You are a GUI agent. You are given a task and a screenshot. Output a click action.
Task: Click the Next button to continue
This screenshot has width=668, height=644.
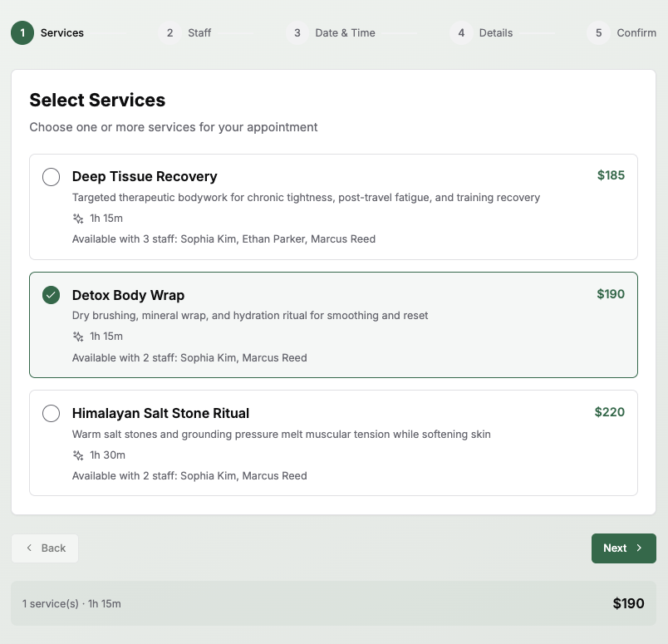(623, 548)
